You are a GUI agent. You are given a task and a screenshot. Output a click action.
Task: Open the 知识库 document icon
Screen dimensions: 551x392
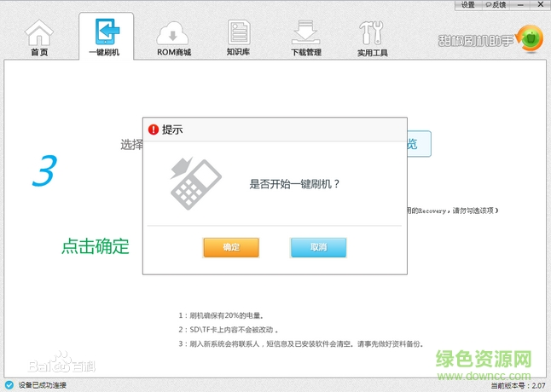pyautogui.click(x=239, y=32)
